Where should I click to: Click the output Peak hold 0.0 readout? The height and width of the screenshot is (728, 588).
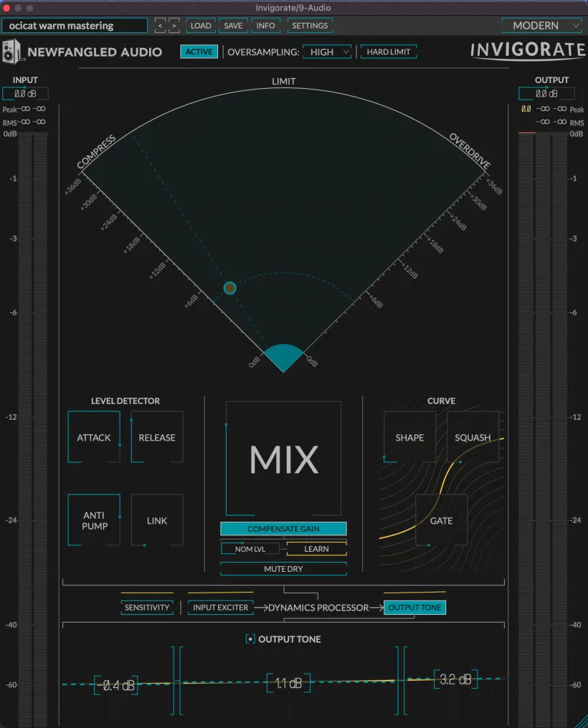pos(526,109)
